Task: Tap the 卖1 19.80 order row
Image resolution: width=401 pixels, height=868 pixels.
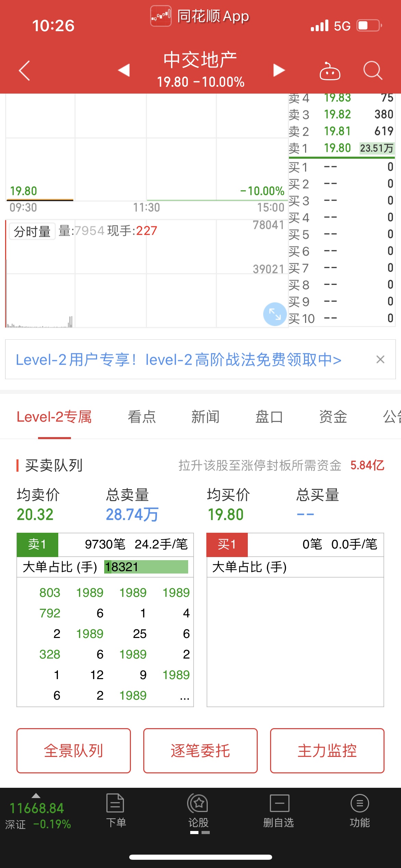Action: click(x=341, y=148)
